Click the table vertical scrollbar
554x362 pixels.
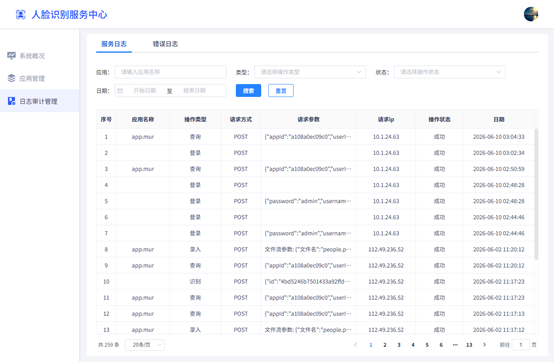(x=536, y=194)
